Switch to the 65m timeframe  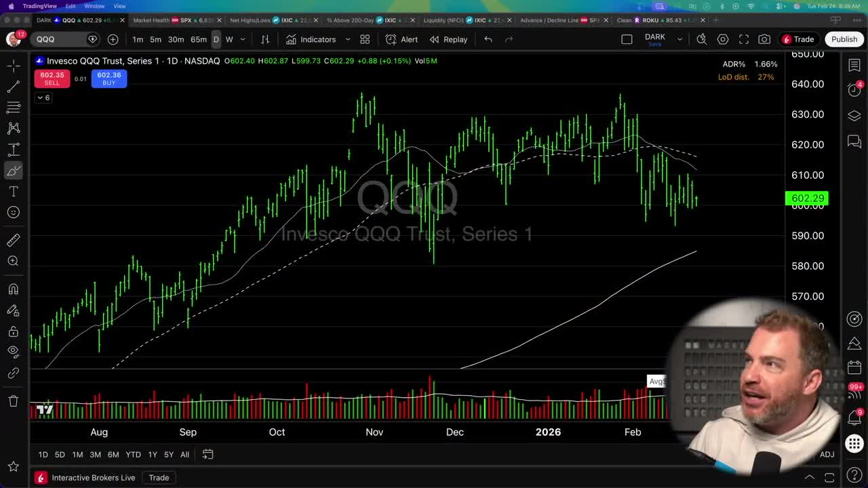199,39
